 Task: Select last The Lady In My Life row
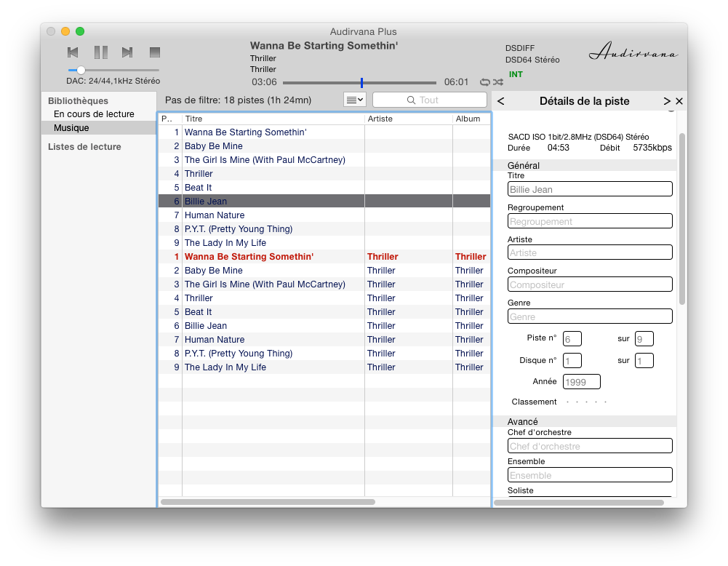pos(324,367)
